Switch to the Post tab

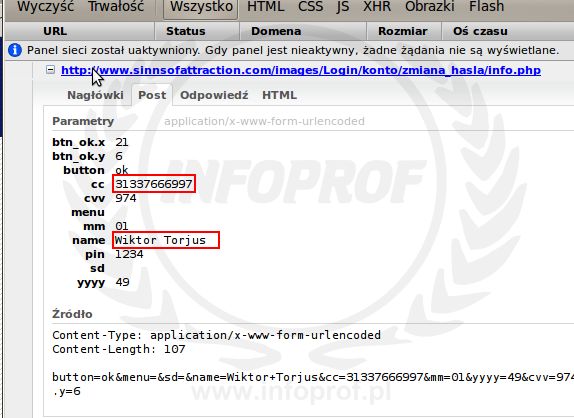152,95
